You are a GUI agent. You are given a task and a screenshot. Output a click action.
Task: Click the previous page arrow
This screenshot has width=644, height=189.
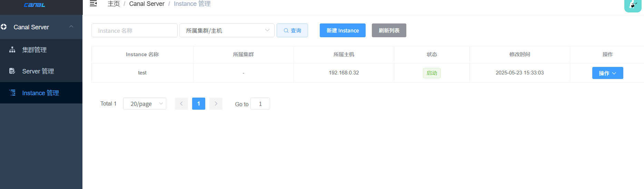(x=181, y=103)
